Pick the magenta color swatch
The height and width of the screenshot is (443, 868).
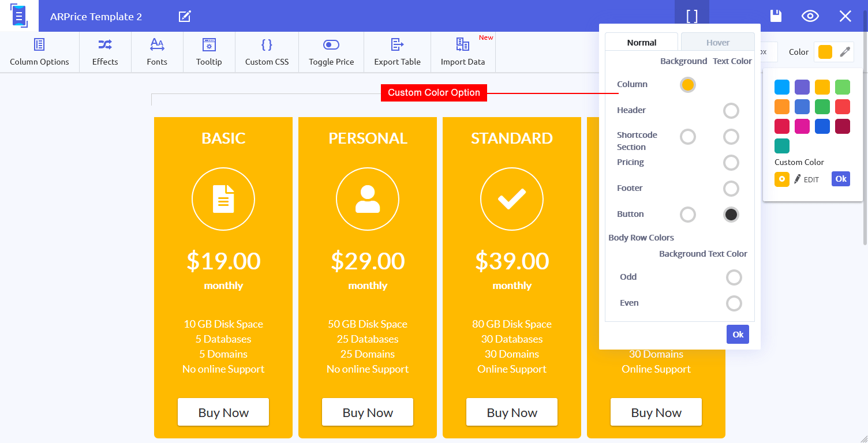(802, 126)
